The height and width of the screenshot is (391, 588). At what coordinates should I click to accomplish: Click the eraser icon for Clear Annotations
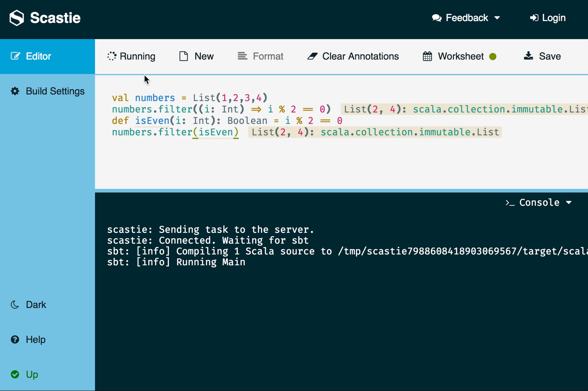click(312, 56)
